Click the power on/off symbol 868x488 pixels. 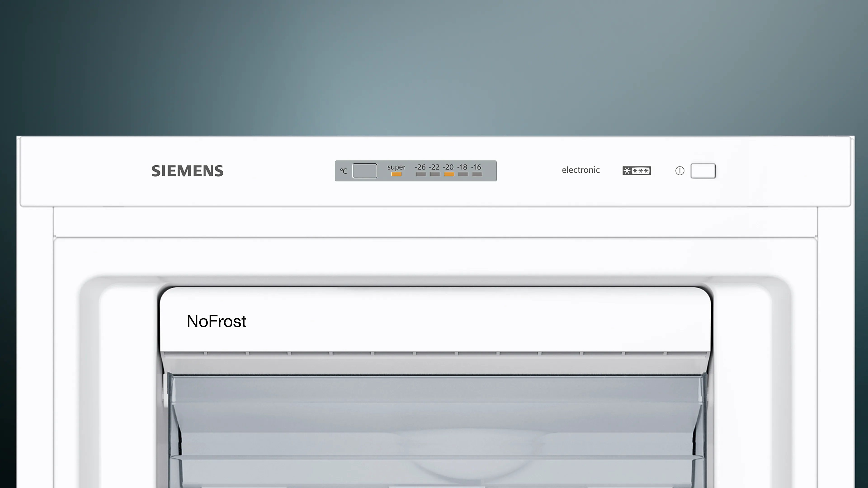(680, 171)
